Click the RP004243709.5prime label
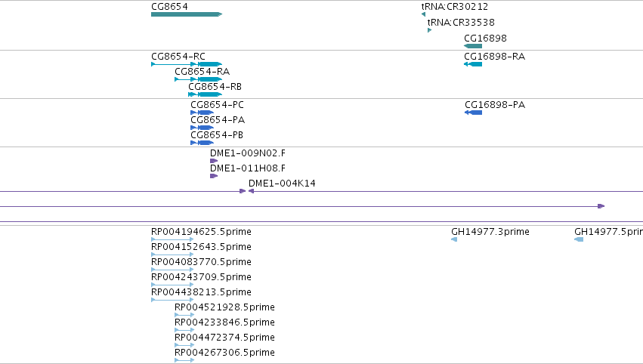The image size is (643, 364). (201, 277)
